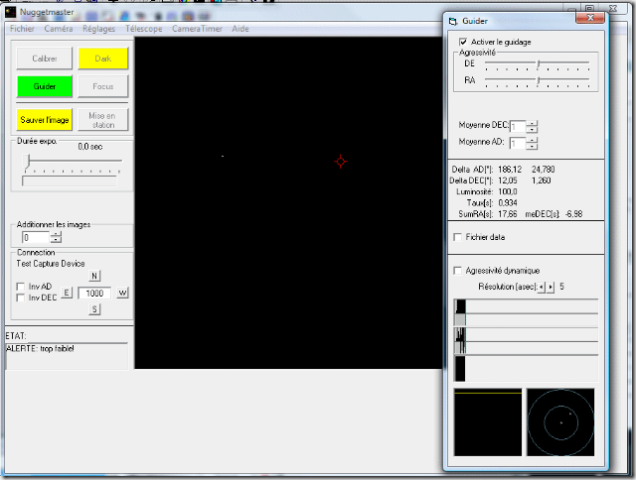
Task: Click the red crosshair in the image view
Action: point(341,161)
